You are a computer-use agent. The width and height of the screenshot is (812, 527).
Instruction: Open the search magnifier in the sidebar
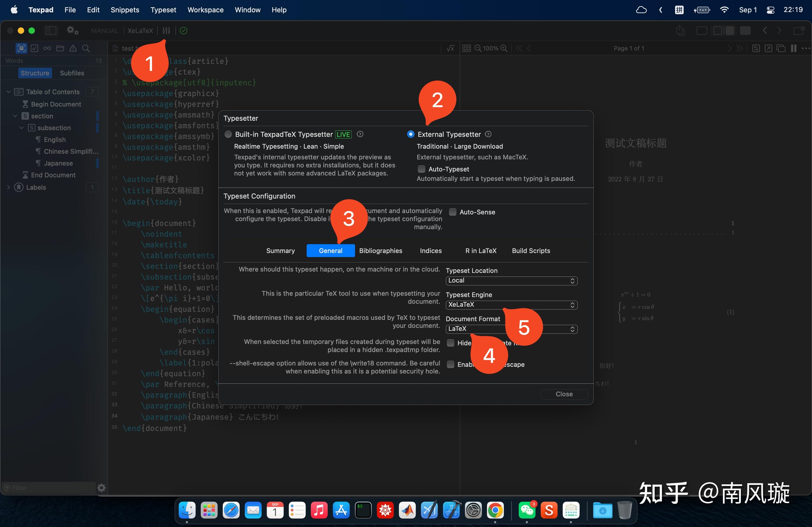[86, 48]
